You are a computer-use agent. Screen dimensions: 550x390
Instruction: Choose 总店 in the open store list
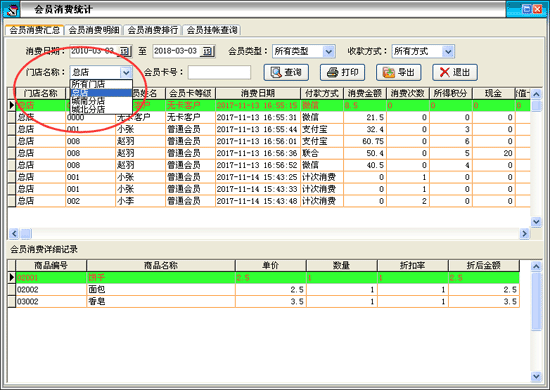click(101, 93)
